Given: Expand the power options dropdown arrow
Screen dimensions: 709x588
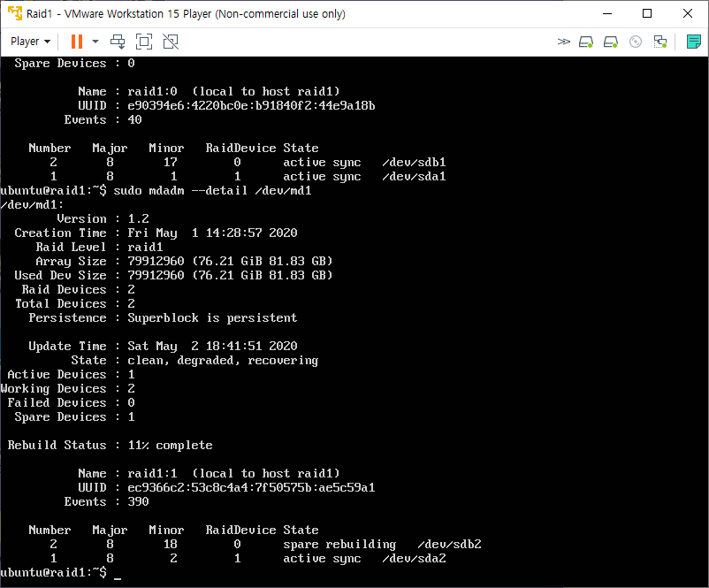Looking at the screenshot, I should coord(95,42).
